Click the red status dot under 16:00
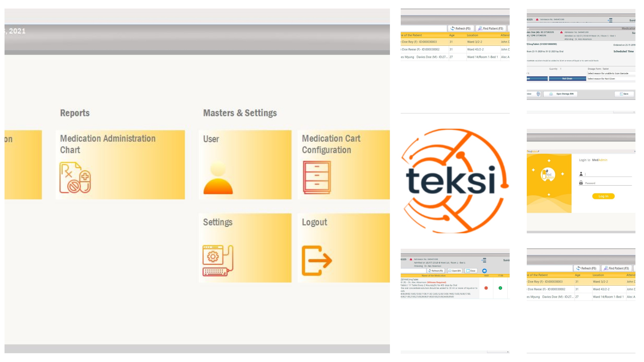This screenshot has height=362, width=644. tap(486, 288)
